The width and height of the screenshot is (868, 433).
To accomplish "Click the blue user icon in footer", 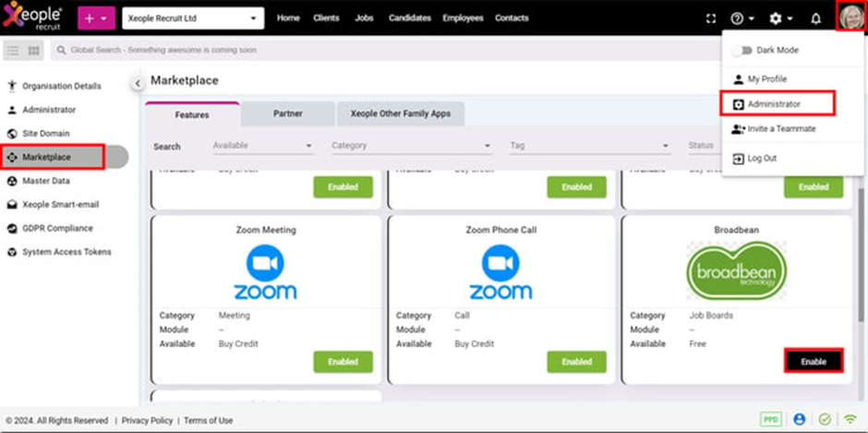I will [x=799, y=420].
